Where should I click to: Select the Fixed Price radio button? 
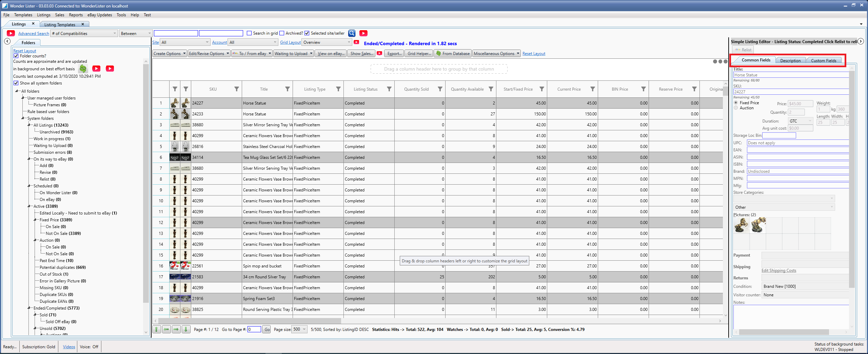[736, 103]
